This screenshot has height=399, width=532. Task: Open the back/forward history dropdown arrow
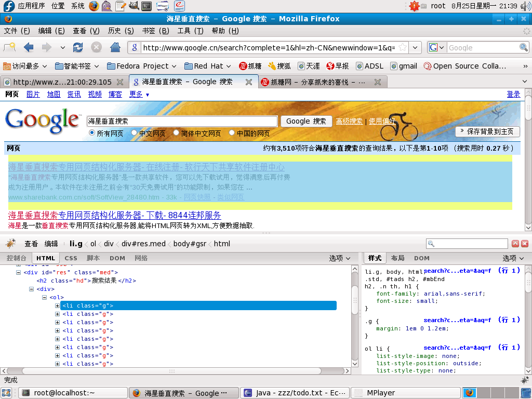63,47
